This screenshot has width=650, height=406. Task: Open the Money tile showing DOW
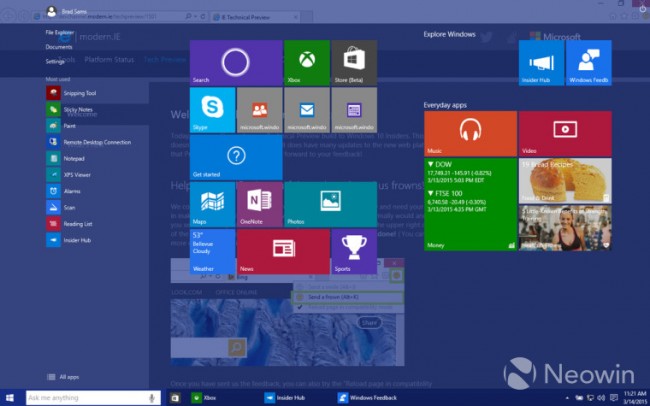pos(470,204)
